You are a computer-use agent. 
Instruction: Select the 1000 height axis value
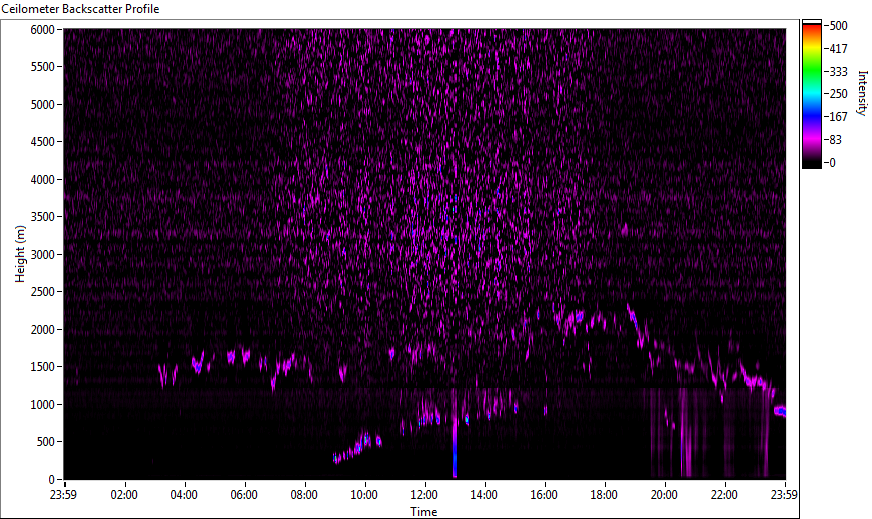click(43, 405)
